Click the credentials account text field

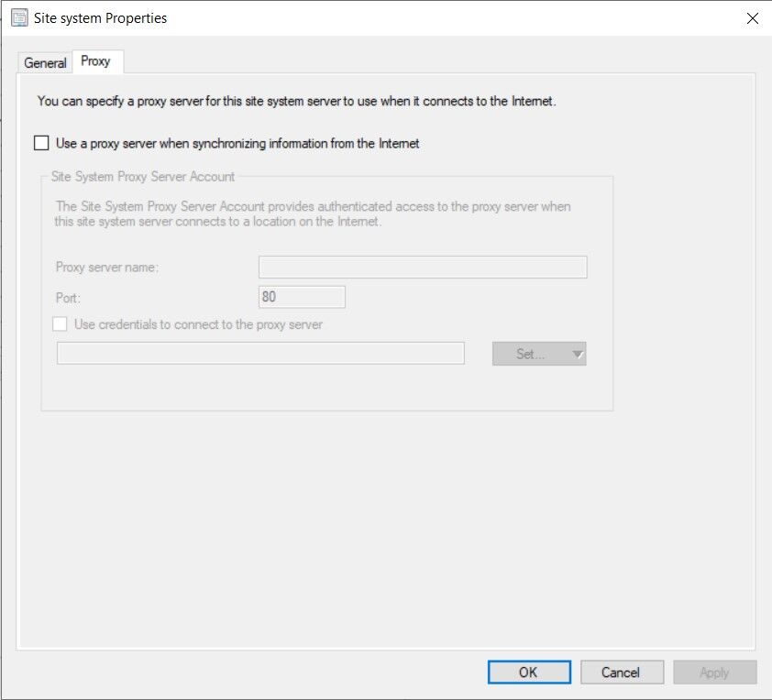pyautogui.click(x=259, y=353)
